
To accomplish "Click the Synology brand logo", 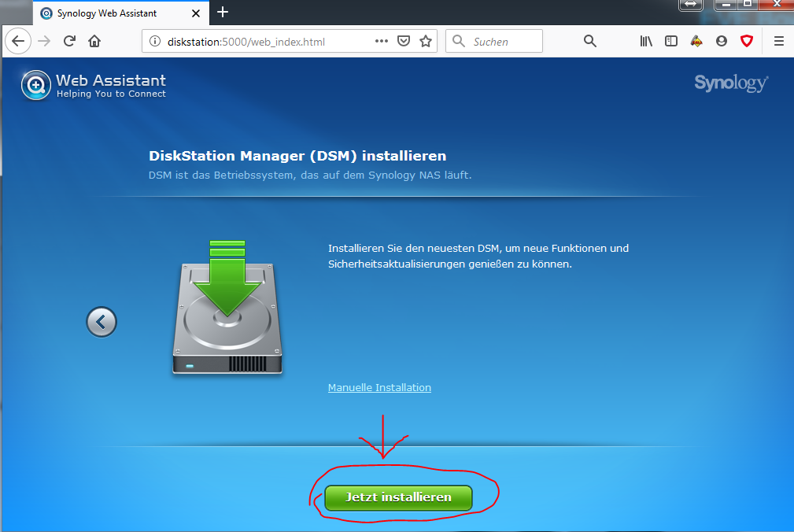I will pos(731,83).
